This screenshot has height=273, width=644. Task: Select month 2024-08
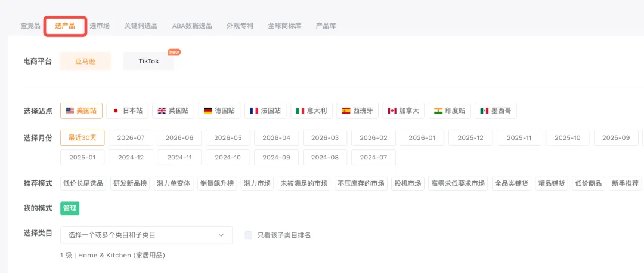coord(325,157)
